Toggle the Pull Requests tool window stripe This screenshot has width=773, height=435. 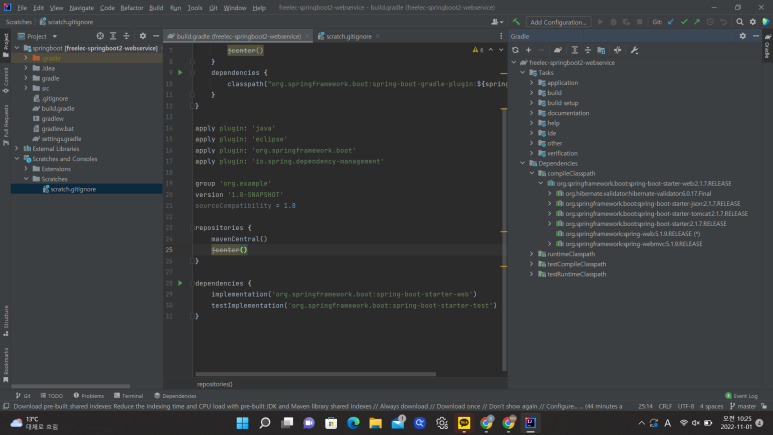[x=5, y=125]
